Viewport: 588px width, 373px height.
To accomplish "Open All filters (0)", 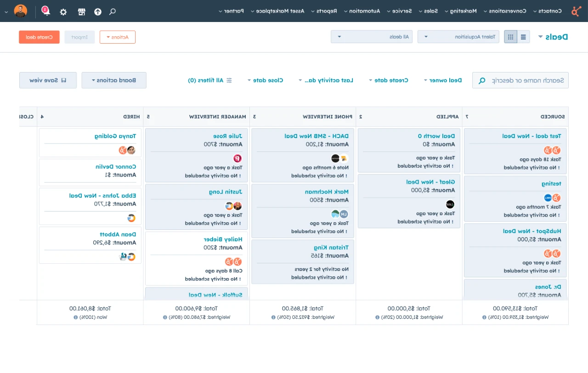I will point(210,80).
